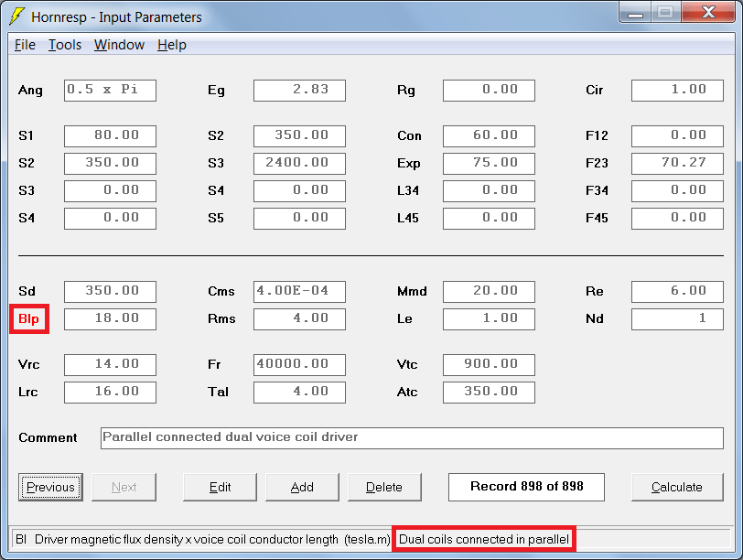Open the Help menu

pos(171,45)
